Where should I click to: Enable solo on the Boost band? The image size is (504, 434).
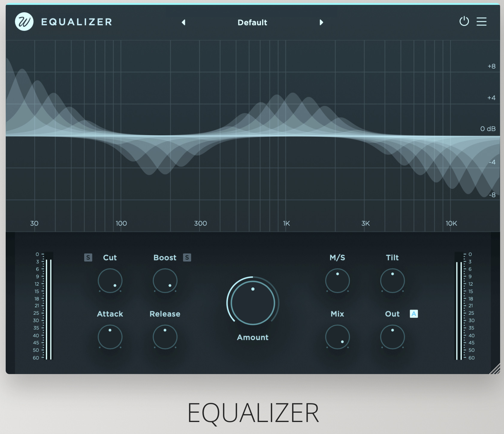187,257
